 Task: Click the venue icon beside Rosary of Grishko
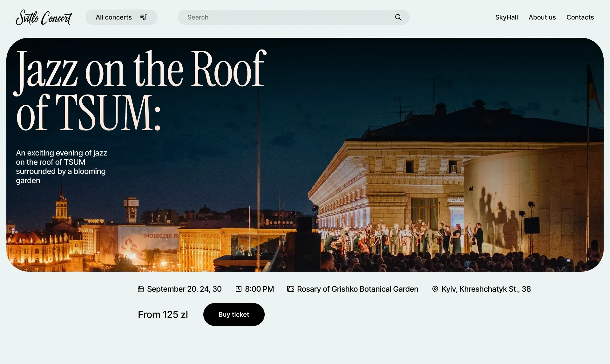pos(290,289)
